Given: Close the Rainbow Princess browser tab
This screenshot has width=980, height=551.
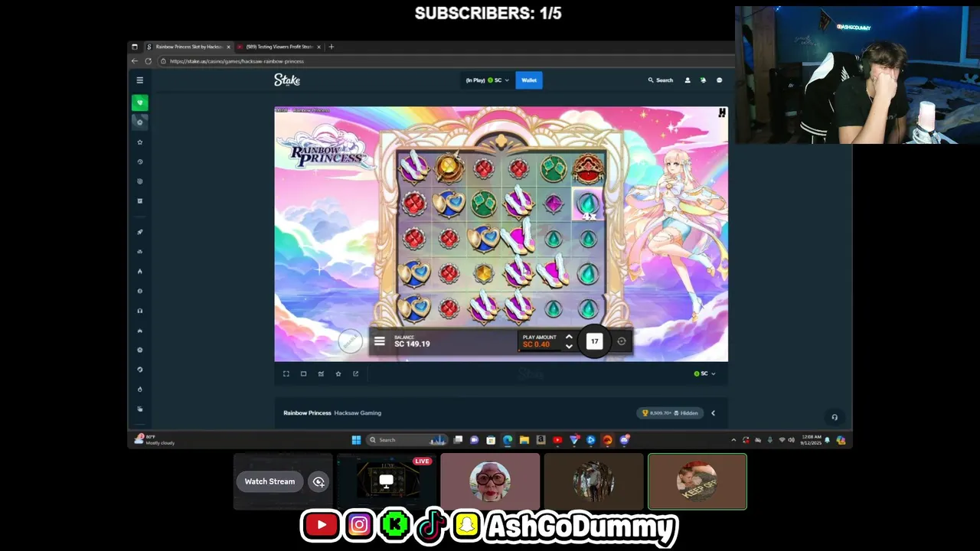Looking at the screenshot, I should pyautogui.click(x=228, y=47).
